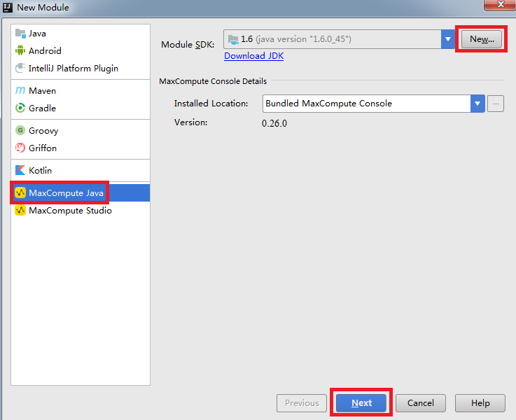Pick the Gradle module icon
The height and width of the screenshot is (420, 516).
click(x=20, y=108)
